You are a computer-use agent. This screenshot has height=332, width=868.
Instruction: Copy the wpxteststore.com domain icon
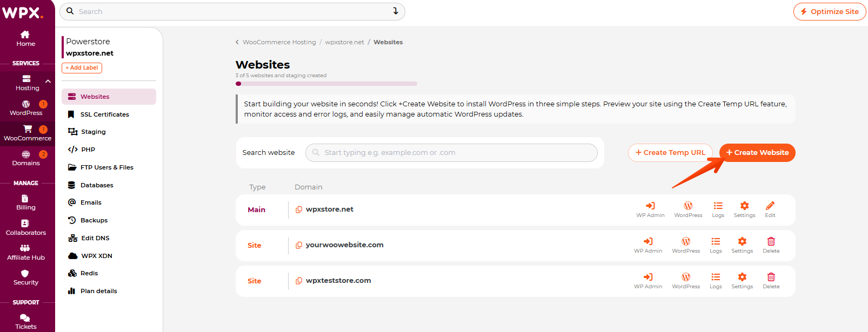[299, 281]
